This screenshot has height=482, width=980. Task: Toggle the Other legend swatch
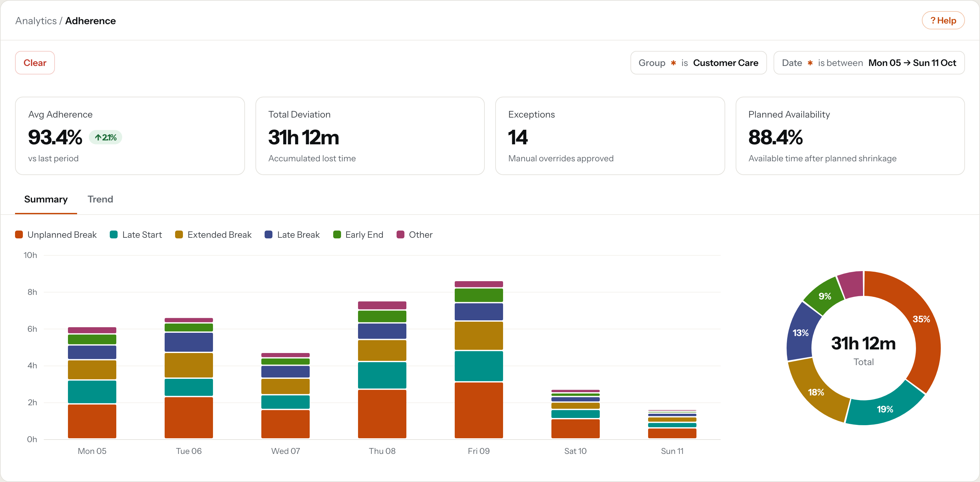(x=400, y=235)
